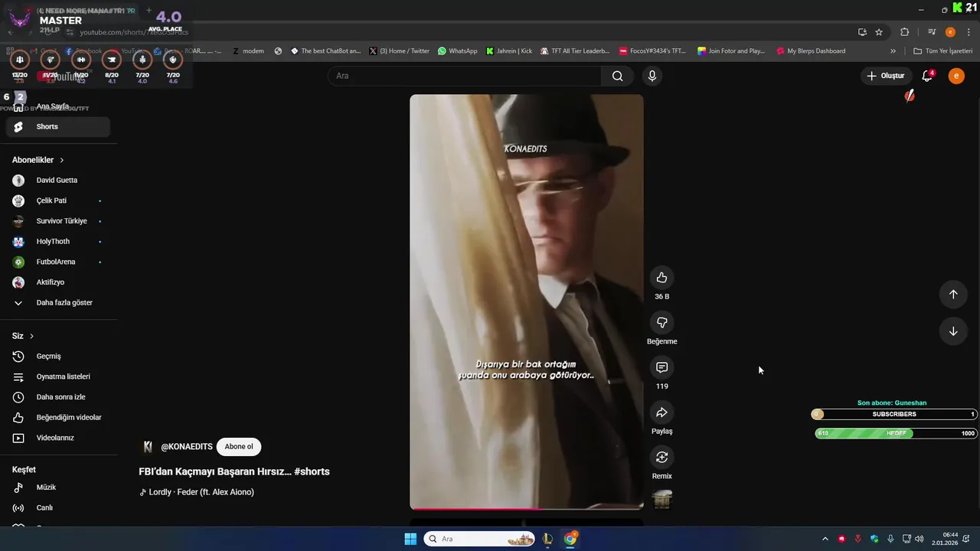Image resolution: width=980 pixels, height=551 pixels.
Task: Open My Blerps Dashboard bookmark
Action: [x=811, y=51]
